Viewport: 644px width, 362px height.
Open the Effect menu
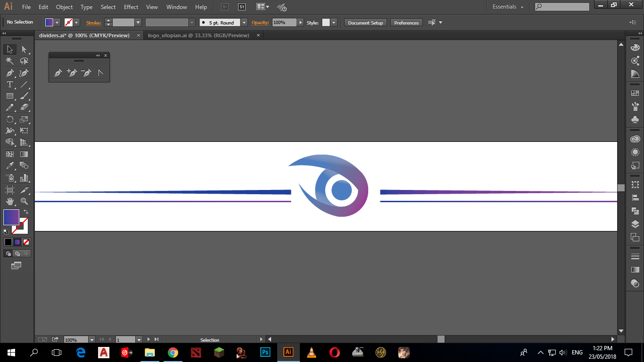(x=131, y=7)
